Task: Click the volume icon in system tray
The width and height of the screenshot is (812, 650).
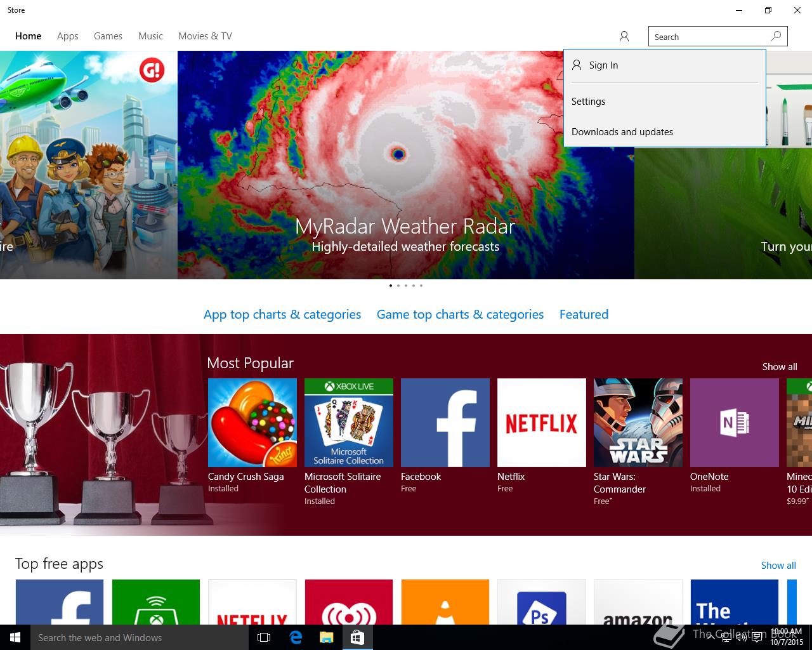Action: tap(741, 637)
